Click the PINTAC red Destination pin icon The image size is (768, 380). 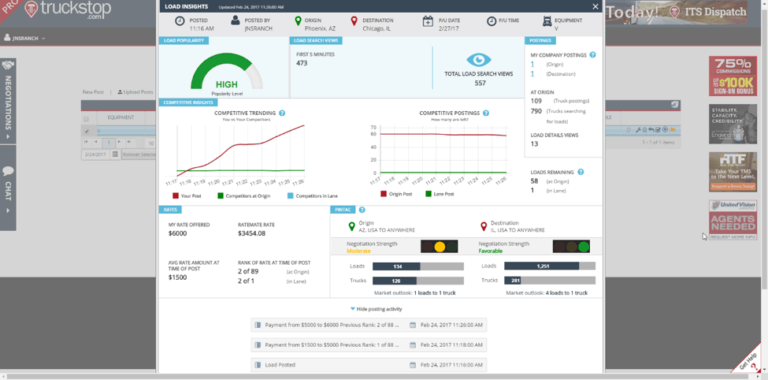483,226
